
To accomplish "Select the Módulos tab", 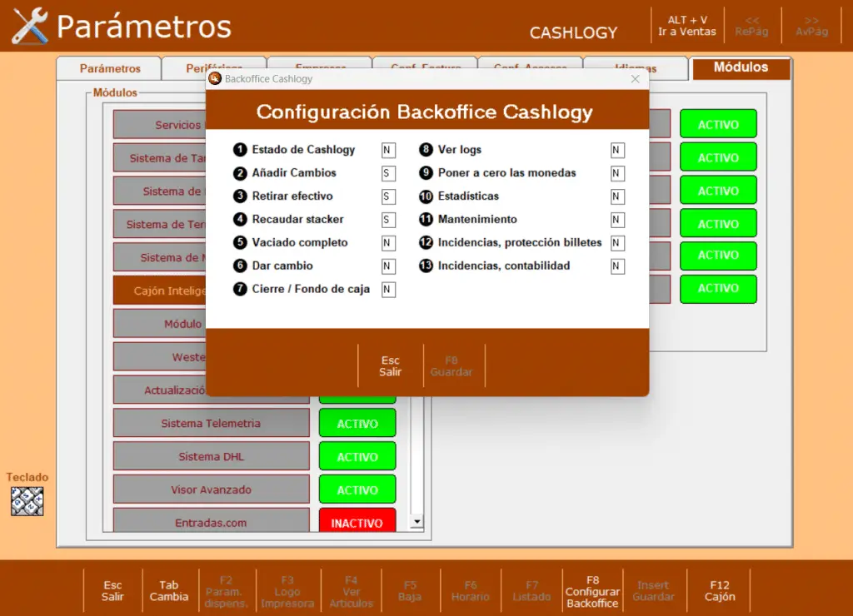I will click(x=741, y=68).
